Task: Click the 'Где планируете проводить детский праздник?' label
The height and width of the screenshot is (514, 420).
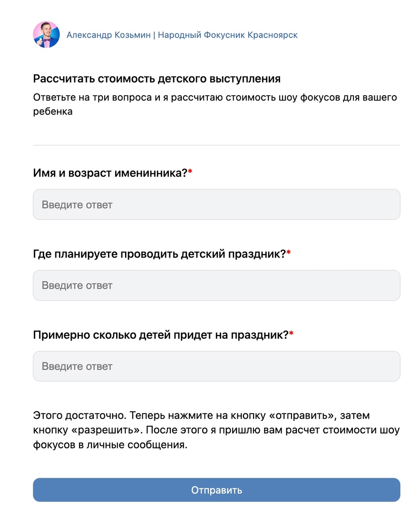Action: pos(159,254)
